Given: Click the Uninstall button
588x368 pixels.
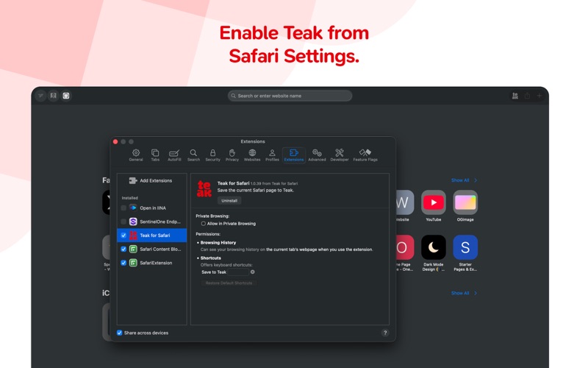Looking at the screenshot, I should coord(229,200).
